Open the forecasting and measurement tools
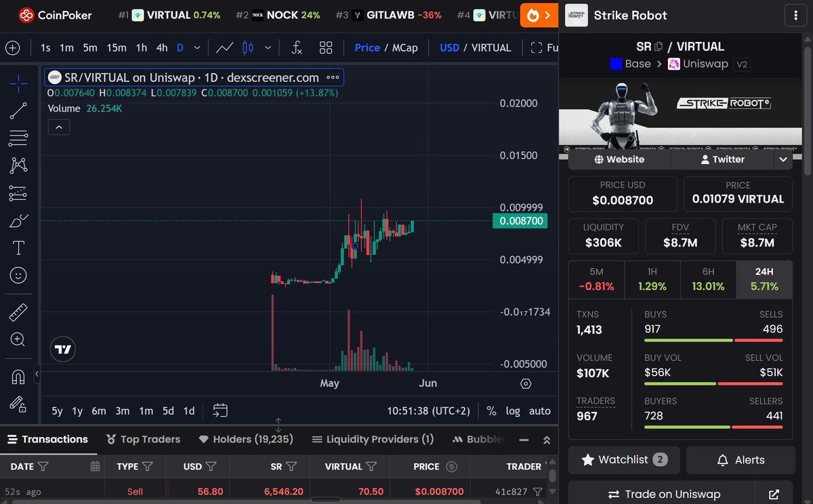This screenshot has height=504, width=813. coord(18,193)
